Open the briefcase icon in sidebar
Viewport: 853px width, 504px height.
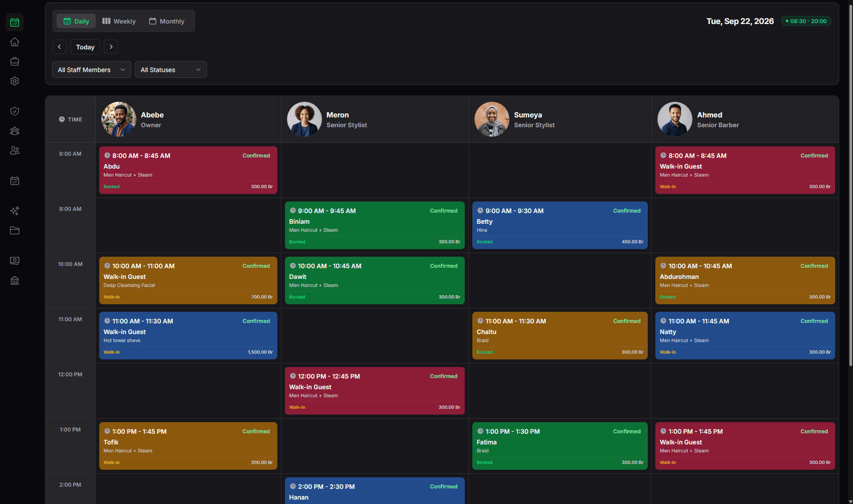[x=15, y=61]
